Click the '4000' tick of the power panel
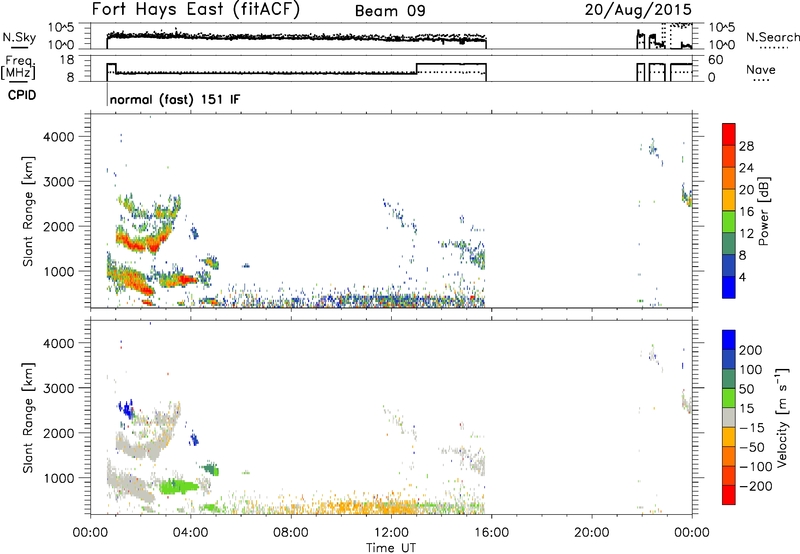The width and height of the screenshot is (800, 554). (59, 137)
